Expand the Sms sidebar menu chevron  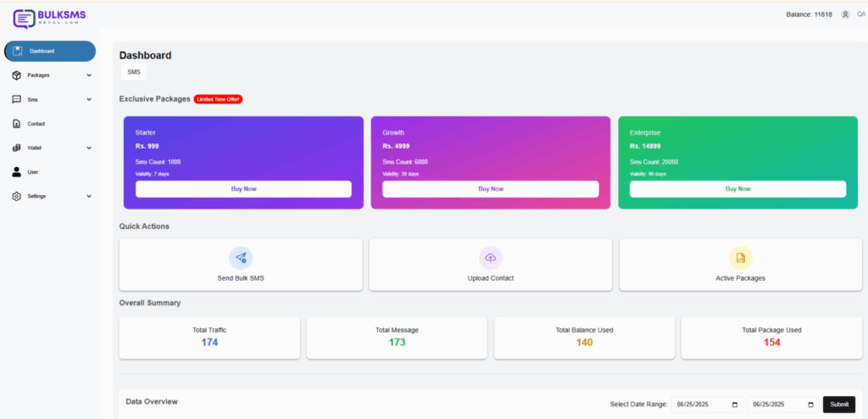[x=89, y=99]
